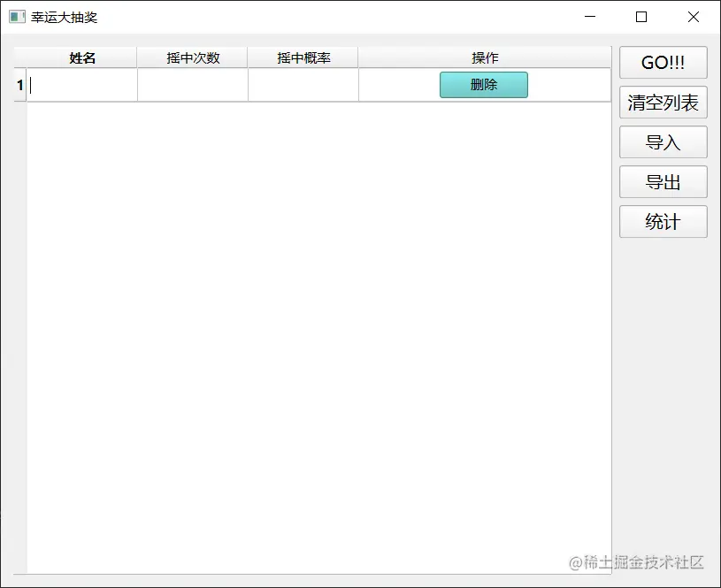Click the 幸运大抽奖 window title text
Image resolution: width=721 pixels, height=588 pixels.
60,17
